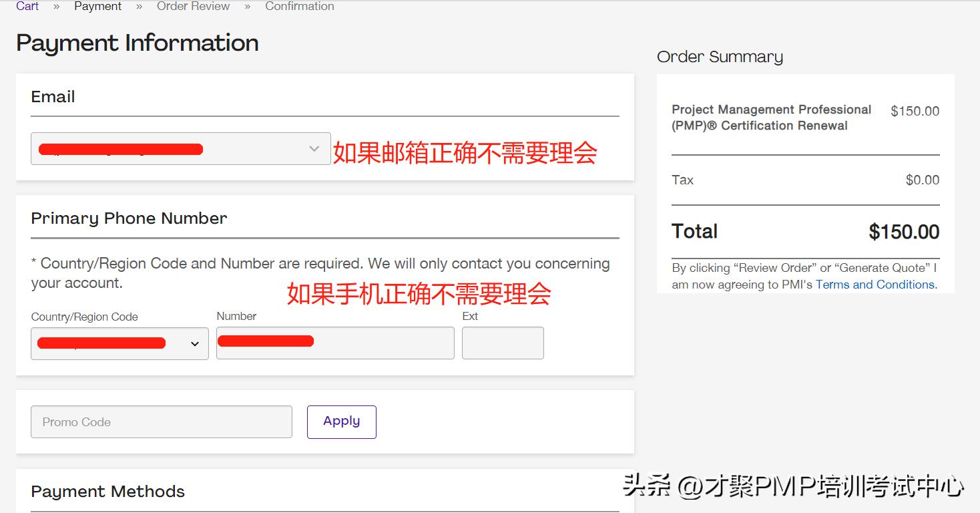Click the Primary Phone Number heading
Viewport: 980px width, 513px height.
(x=129, y=218)
